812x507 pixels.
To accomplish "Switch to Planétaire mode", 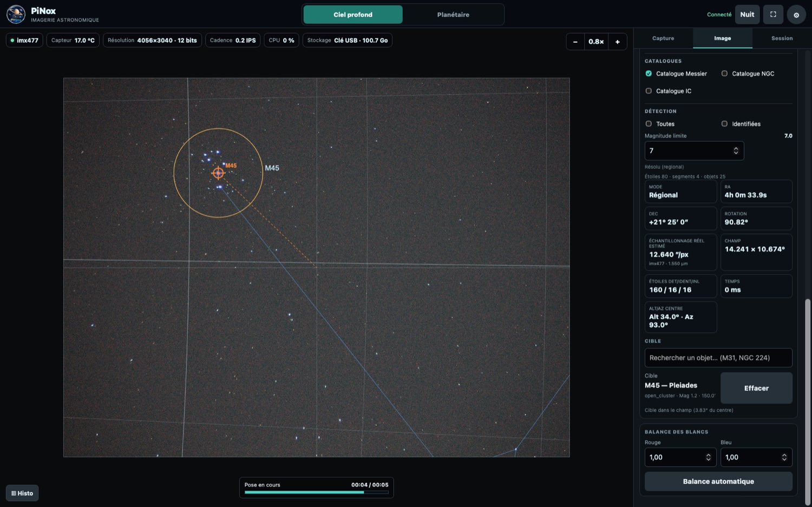I will click(x=453, y=15).
